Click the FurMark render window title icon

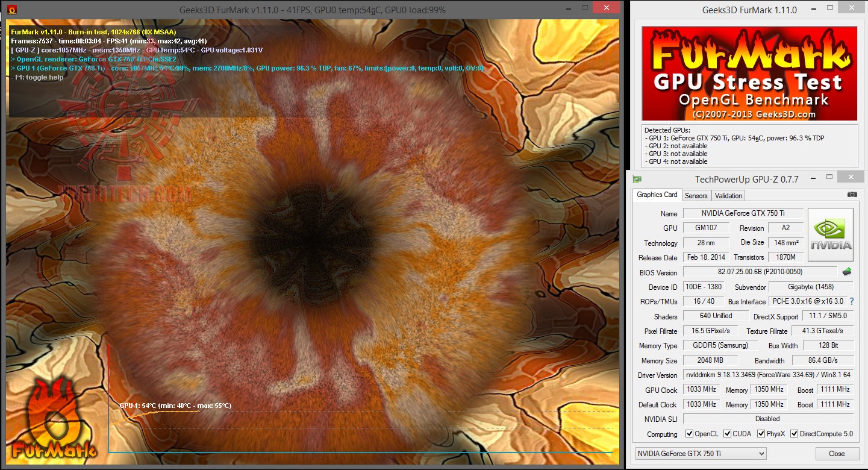coord(12,10)
